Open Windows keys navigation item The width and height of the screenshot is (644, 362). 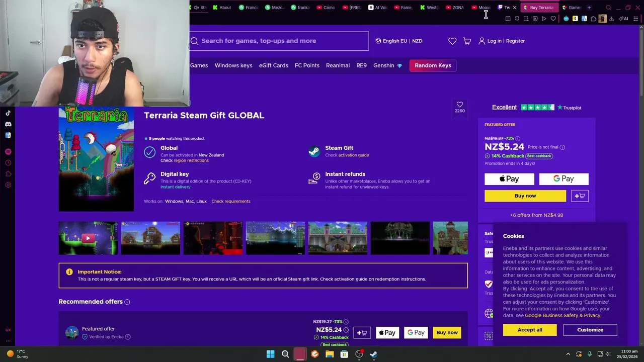tap(233, 65)
